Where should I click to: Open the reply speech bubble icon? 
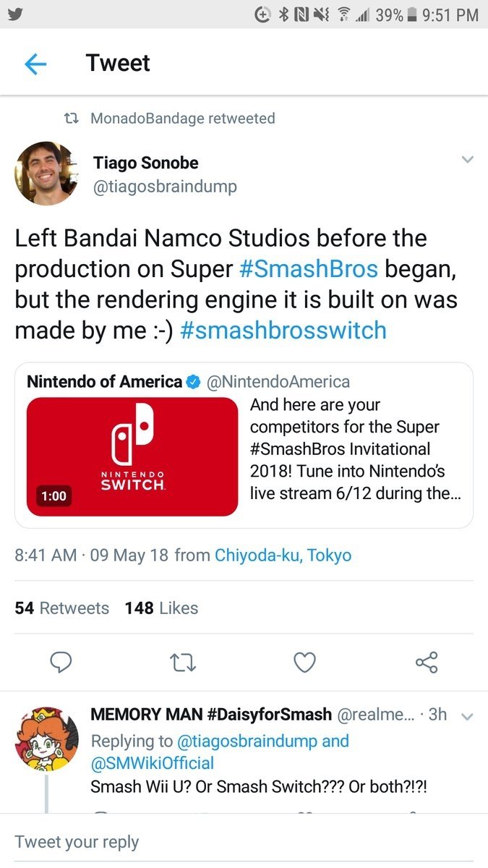click(x=61, y=662)
